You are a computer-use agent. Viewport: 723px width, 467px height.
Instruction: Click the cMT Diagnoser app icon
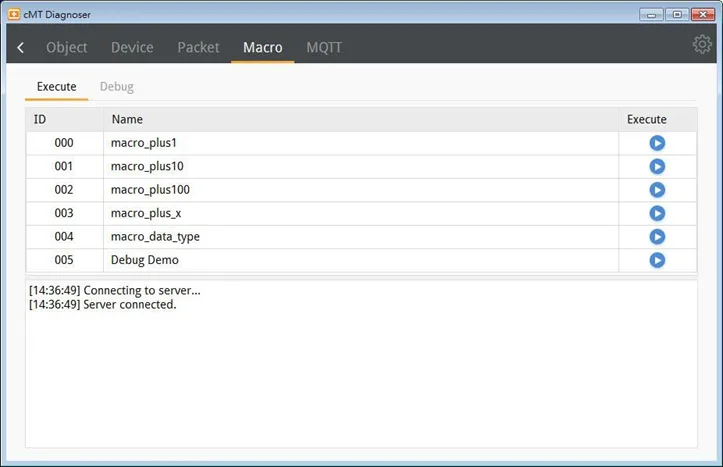(14, 14)
